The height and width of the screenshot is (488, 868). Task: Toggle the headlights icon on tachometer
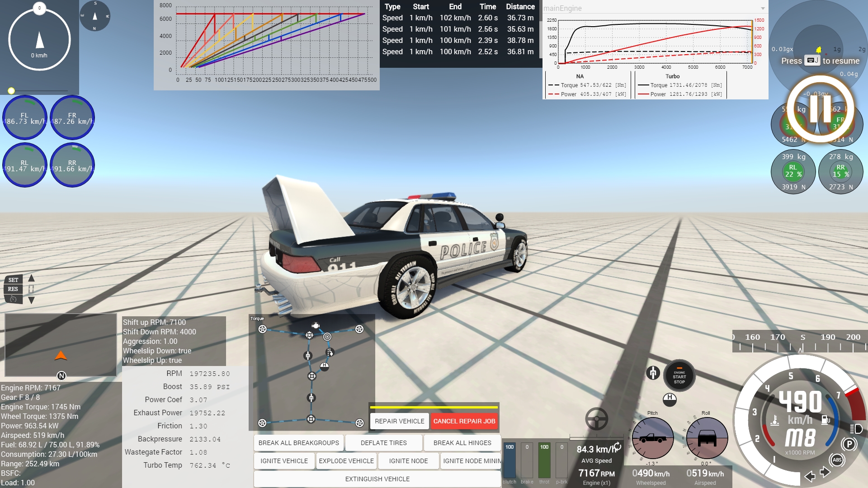tap(856, 428)
